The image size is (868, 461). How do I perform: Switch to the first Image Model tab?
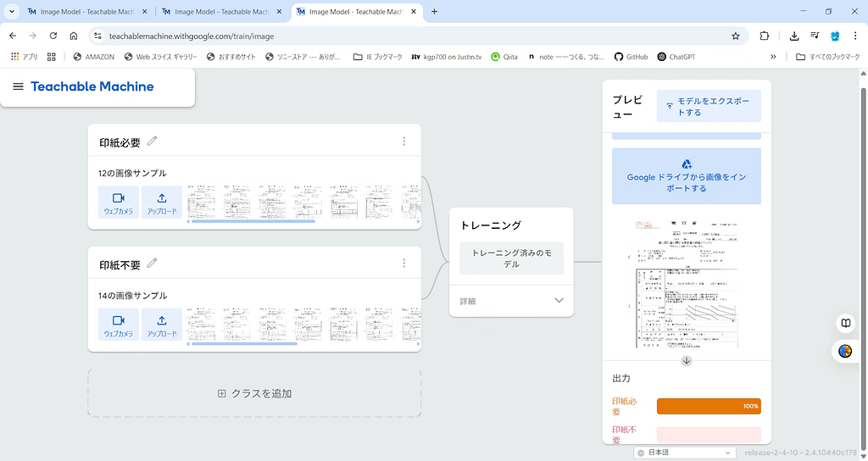pos(85,12)
